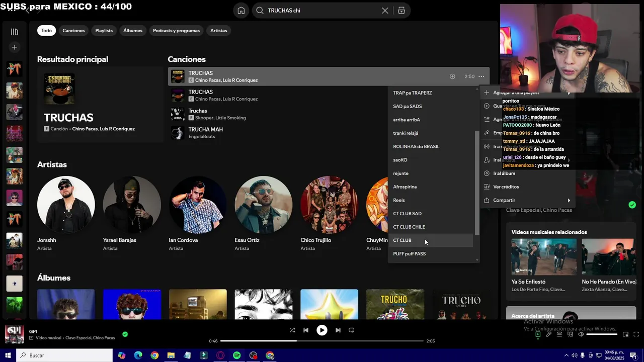
Task: Open the TRUCHAS main result card
Action: (x=100, y=105)
